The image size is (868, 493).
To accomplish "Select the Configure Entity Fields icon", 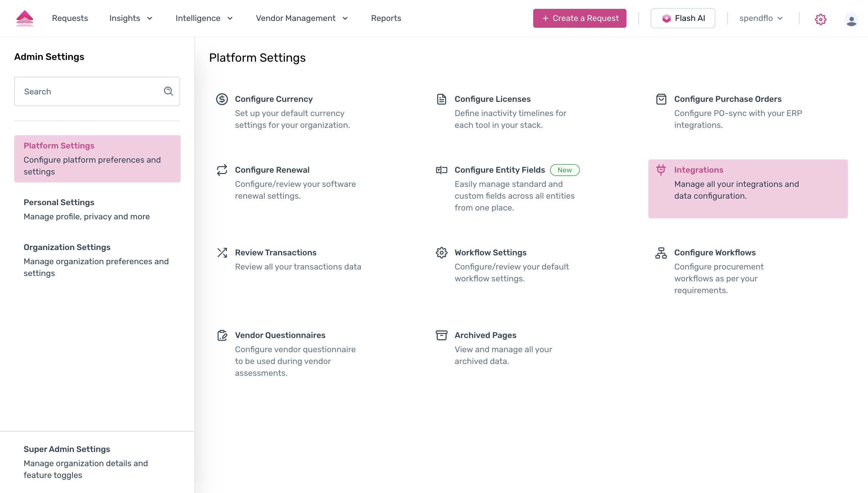I will click(441, 170).
